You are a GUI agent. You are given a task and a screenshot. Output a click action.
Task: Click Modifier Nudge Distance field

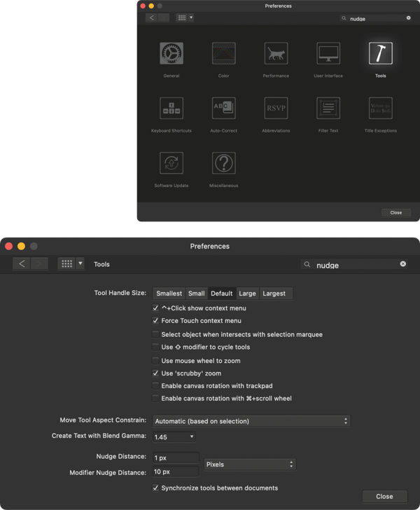click(x=176, y=471)
